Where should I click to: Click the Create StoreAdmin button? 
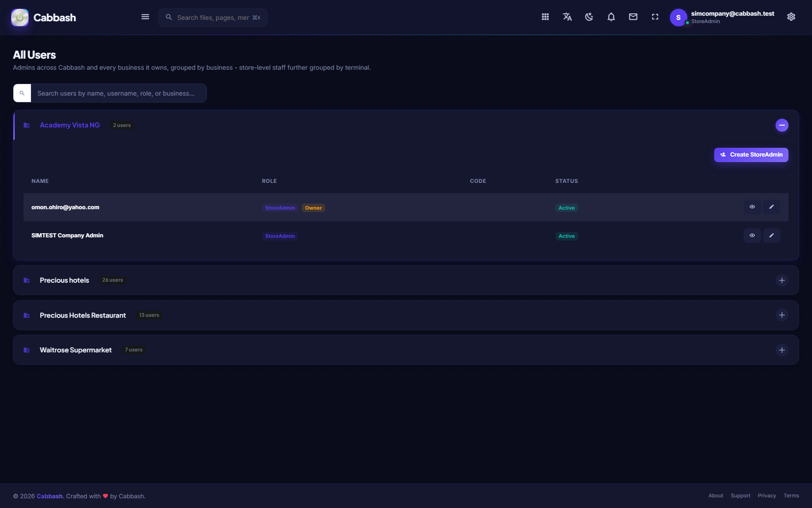pyautogui.click(x=751, y=155)
